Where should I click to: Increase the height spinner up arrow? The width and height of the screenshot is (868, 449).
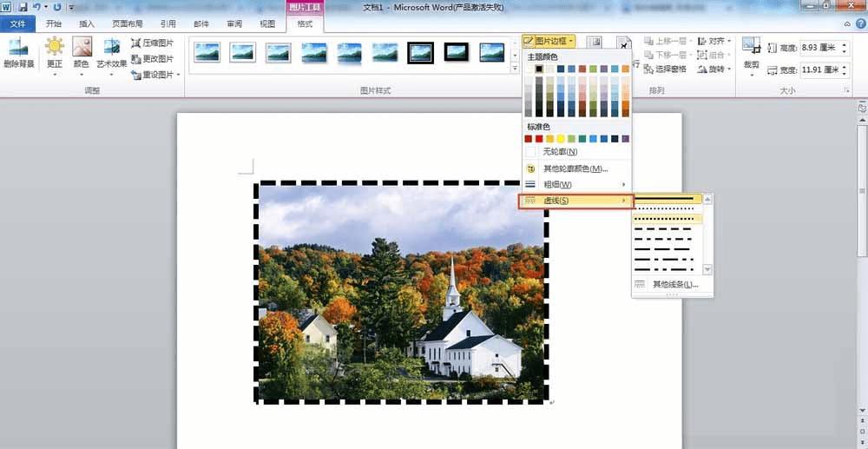pos(845,45)
